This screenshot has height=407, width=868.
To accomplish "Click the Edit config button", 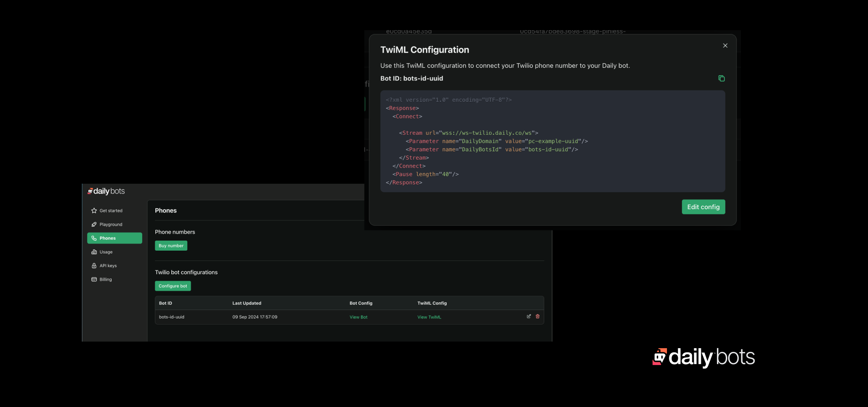I will [x=703, y=207].
